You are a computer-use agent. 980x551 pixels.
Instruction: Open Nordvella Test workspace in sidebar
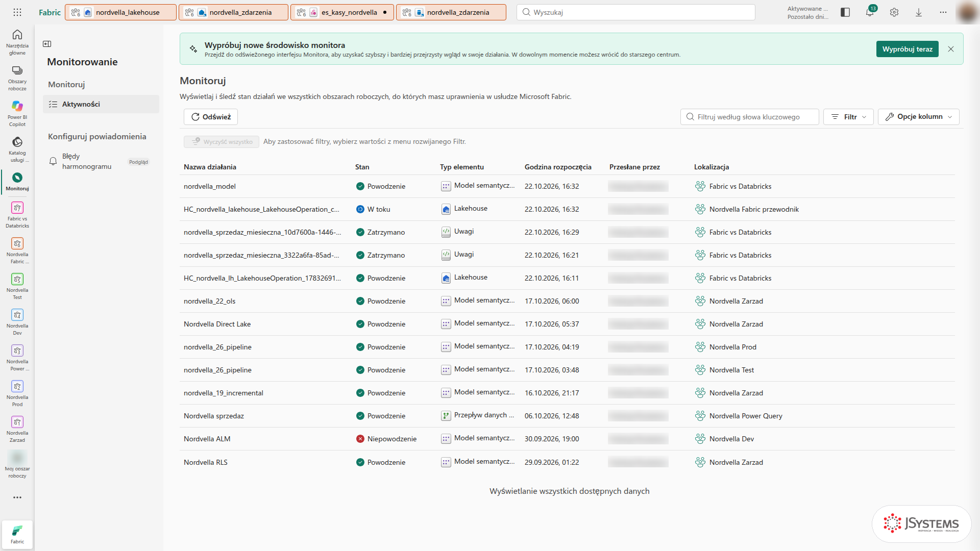pyautogui.click(x=17, y=286)
